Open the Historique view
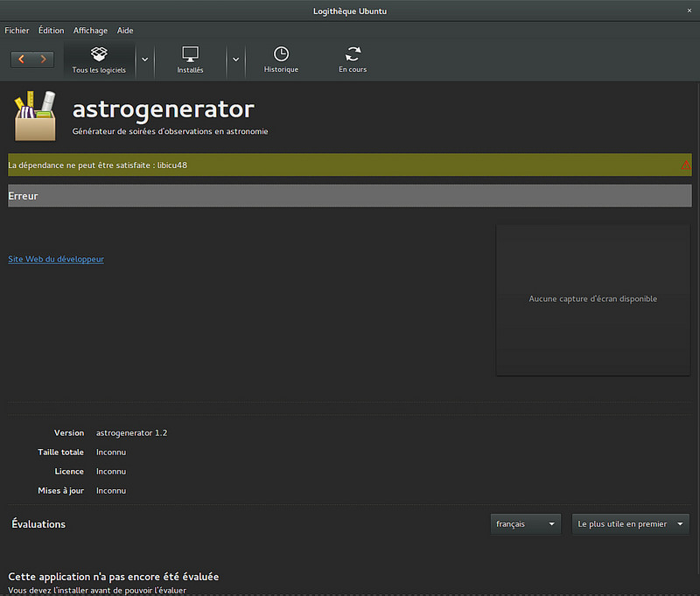The image size is (700, 596). (x=281, y=60)
